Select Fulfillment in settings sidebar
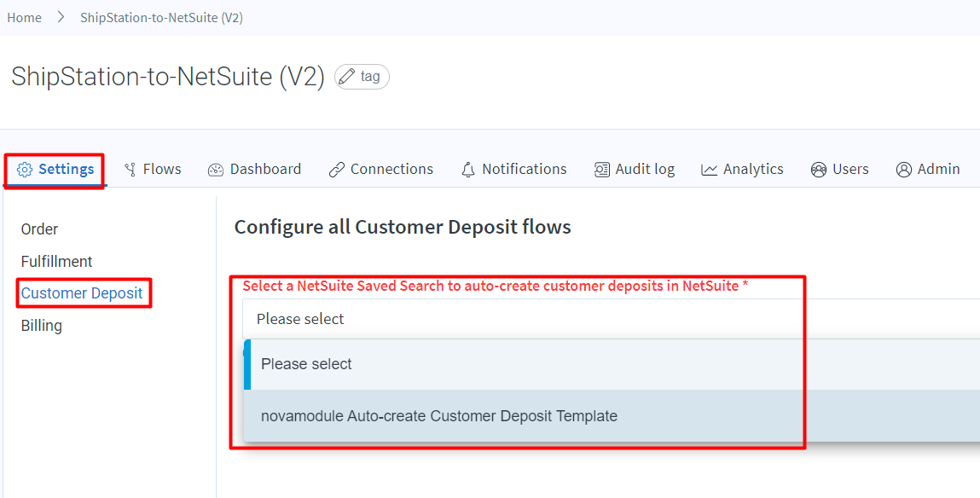Viewport: 980px width, 498px height. coord(57,261)
